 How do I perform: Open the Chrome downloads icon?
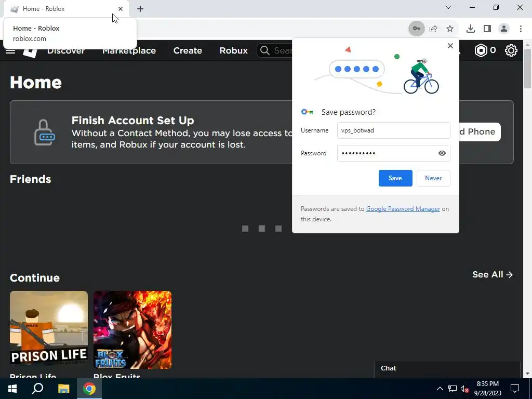point(470,29)
